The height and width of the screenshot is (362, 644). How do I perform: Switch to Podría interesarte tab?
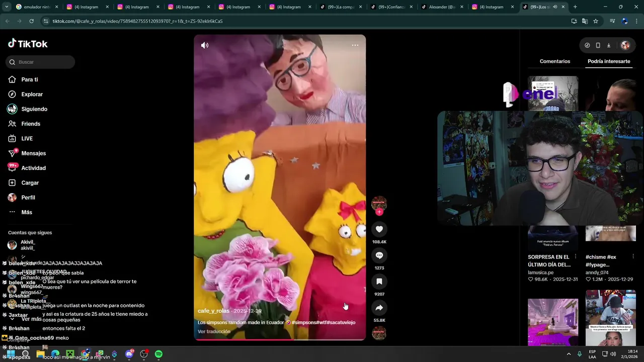coord(609,61)
